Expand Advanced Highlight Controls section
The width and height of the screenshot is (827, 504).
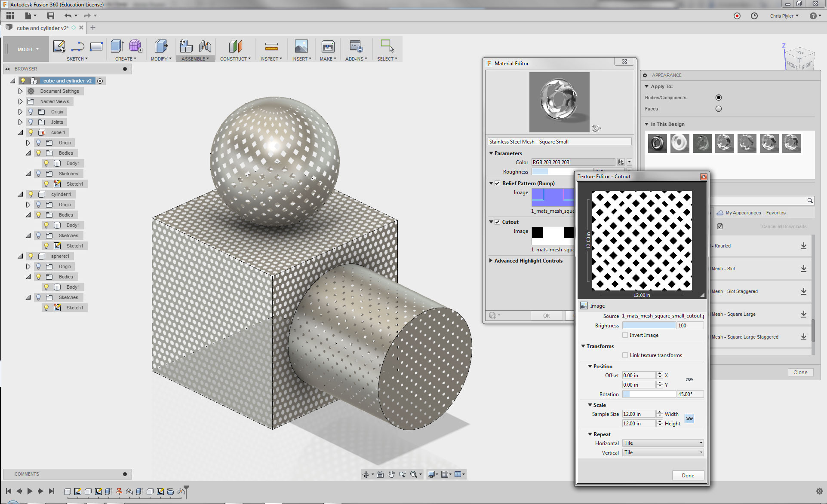coord(491,261)
